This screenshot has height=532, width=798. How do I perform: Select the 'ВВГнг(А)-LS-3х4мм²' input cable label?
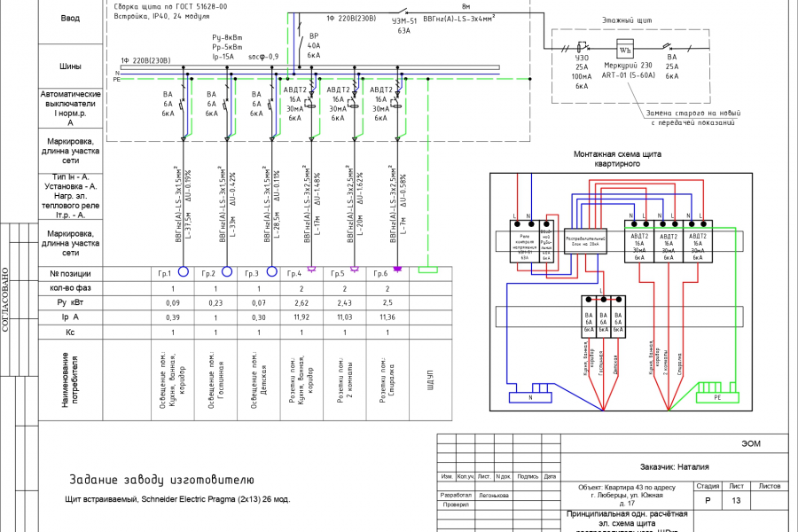pyautogui.click(x=459, y=19)
